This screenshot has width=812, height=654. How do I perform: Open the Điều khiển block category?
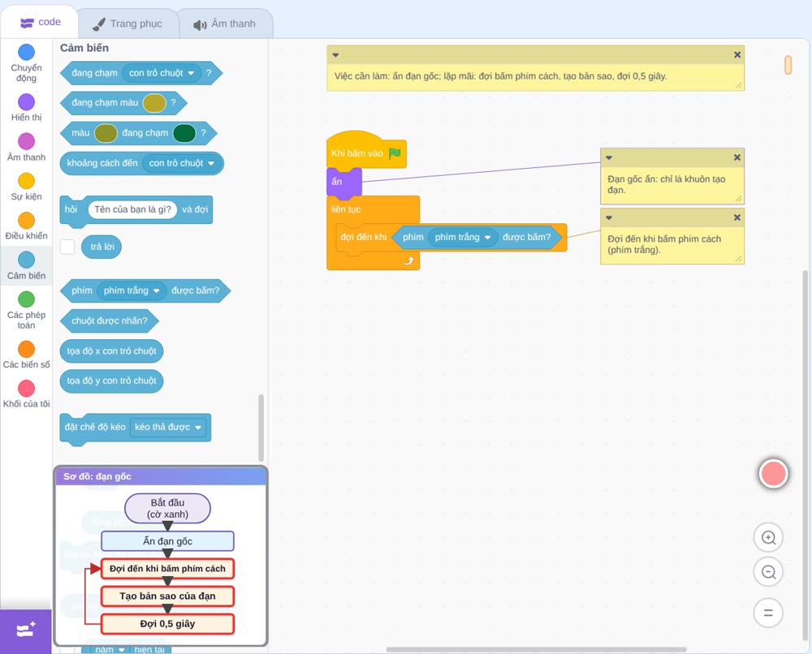(27, 226)
